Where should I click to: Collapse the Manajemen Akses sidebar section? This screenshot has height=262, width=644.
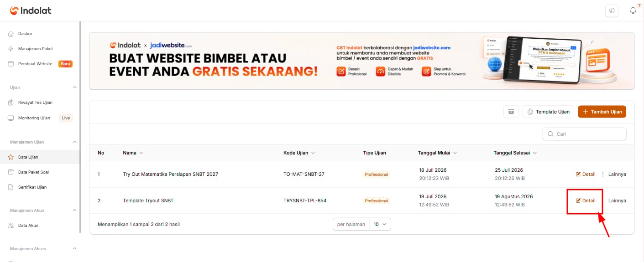coord(75,248)
